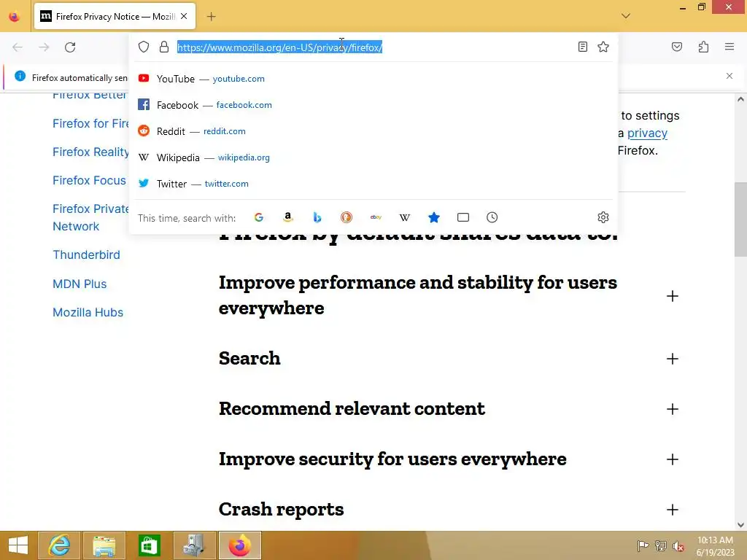747x560 pixels.
Task: Open the MDN Plus sidebar link
Action: click(x=80, y=284)
